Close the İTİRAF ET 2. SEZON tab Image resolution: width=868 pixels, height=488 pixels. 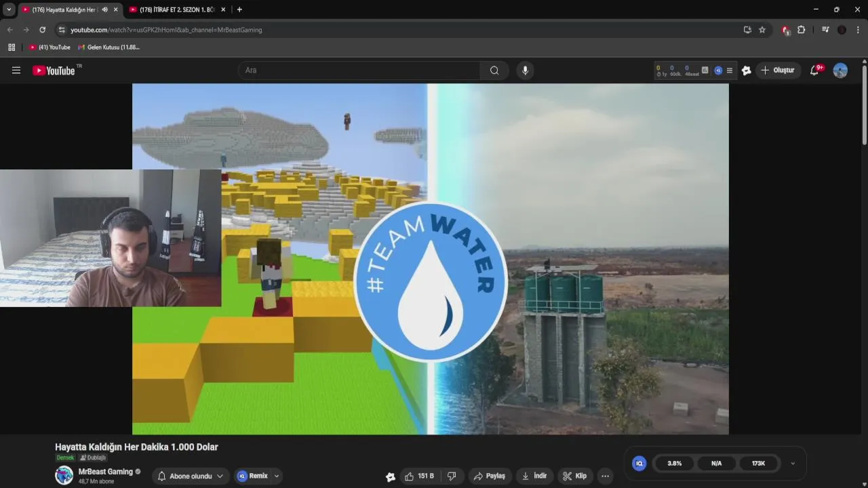click(223, 9)
